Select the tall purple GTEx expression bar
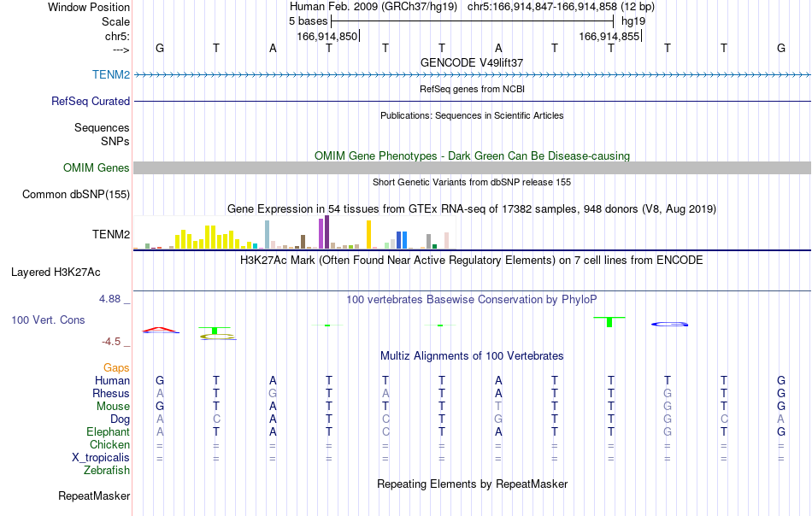 tap(327, 232)
